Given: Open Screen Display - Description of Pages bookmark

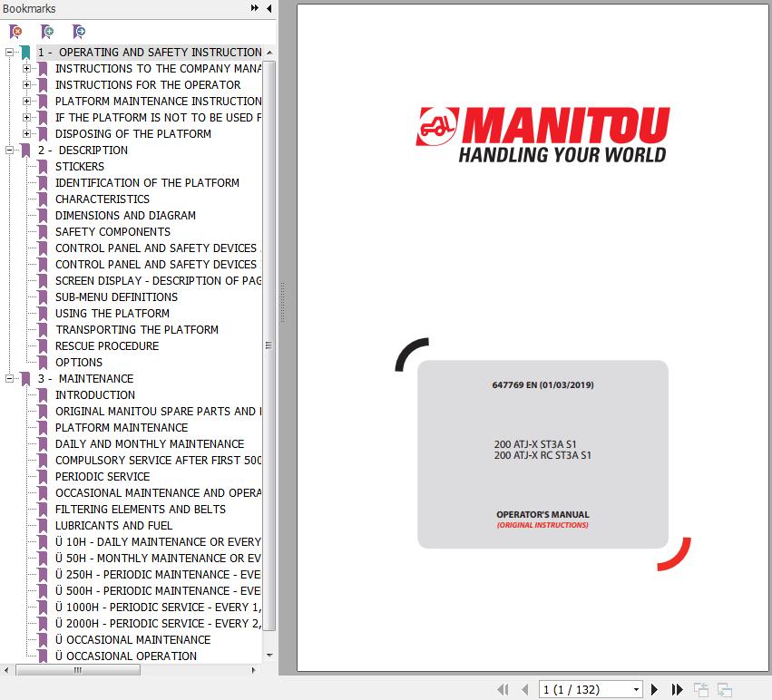Looking at the screenshot, I should coord(158,280).
